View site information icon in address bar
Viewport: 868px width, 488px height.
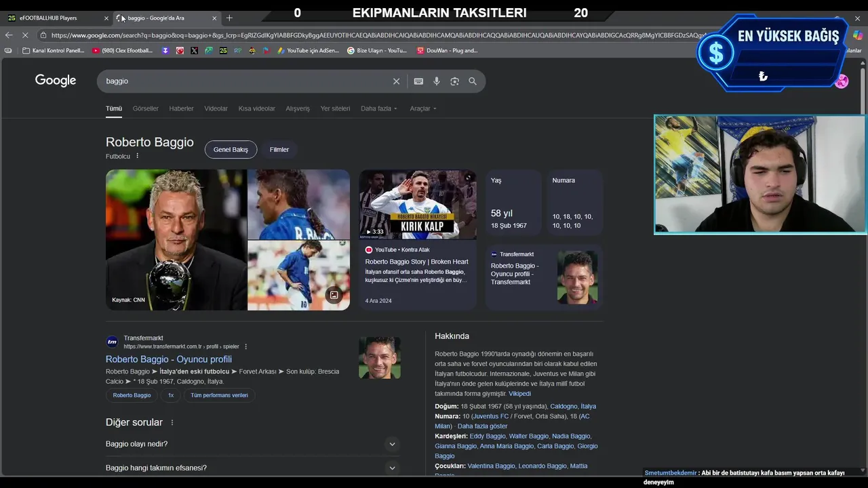43,35
